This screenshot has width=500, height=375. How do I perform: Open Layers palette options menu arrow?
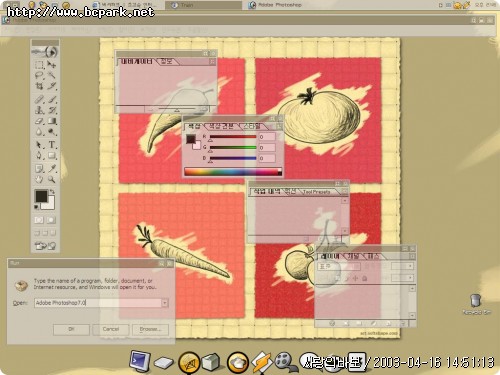(412, 256)
